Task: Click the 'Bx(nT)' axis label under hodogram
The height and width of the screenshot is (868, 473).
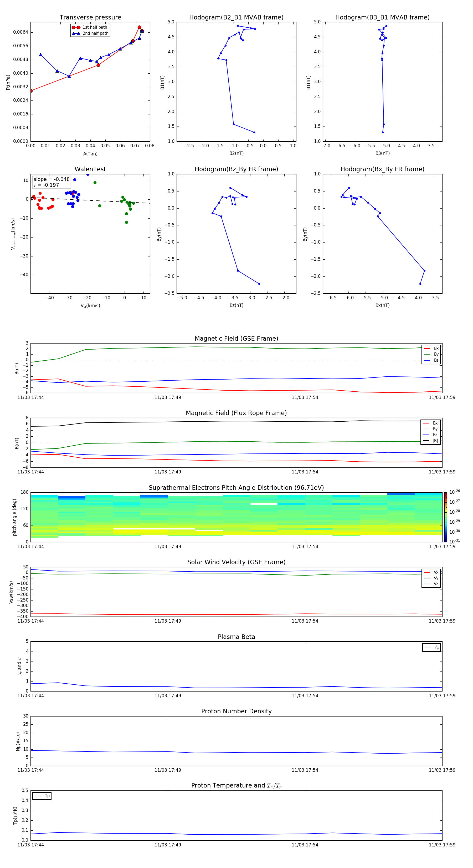Action: (x=382, y=305)
